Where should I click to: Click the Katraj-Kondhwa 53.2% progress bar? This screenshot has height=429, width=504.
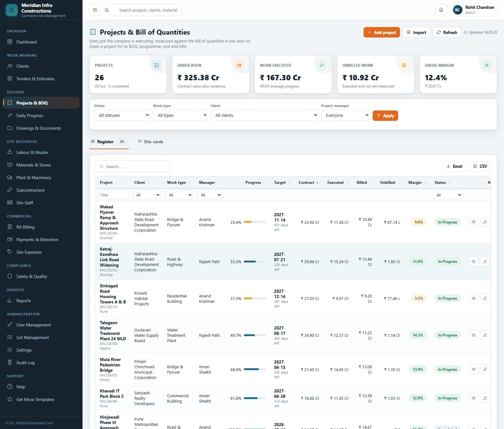coord(255,261)
